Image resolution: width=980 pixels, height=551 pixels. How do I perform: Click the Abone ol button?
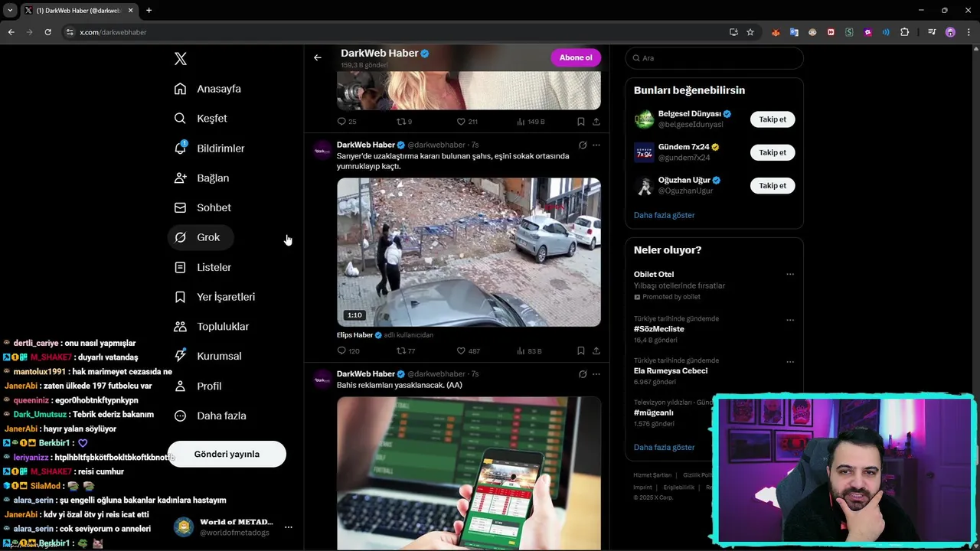[x=576, y=57]
